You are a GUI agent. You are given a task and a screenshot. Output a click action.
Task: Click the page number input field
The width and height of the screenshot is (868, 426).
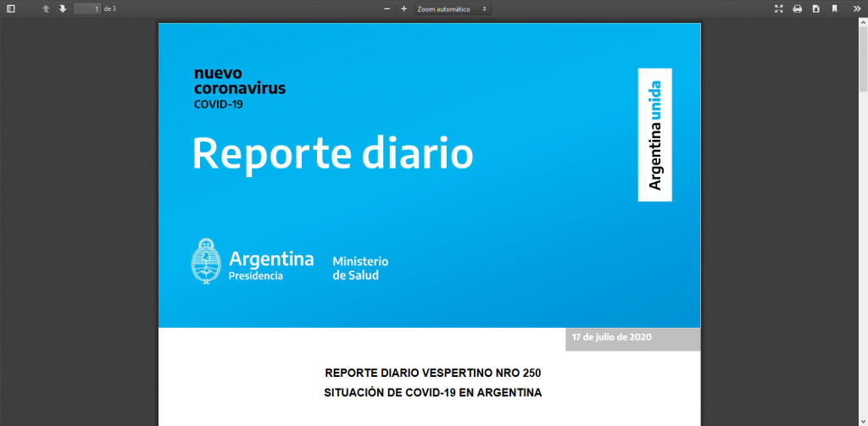pos(86,8)
